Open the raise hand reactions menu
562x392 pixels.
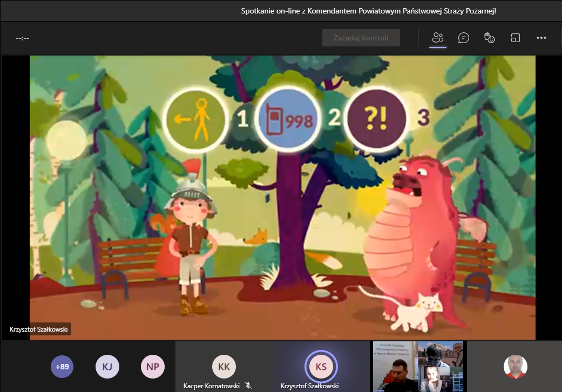pyautogui.click(x=489, y=38)
